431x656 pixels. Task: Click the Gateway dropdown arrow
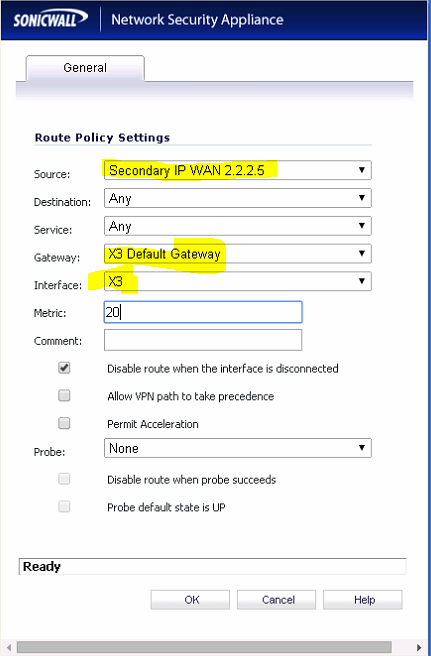point(362,253)
